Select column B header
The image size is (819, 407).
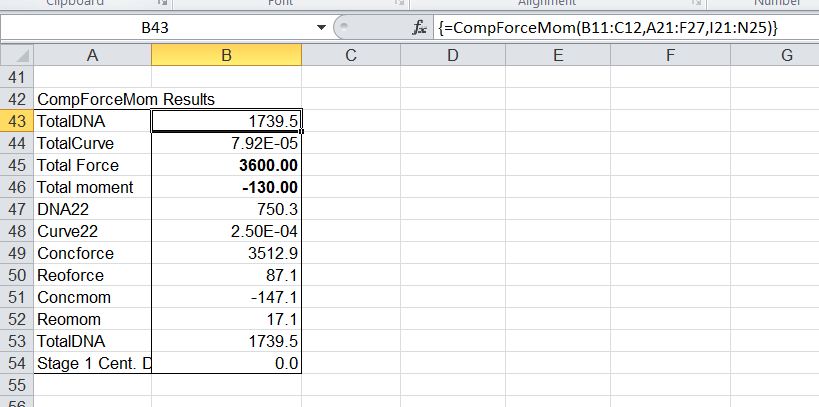[x=226, y=56]
